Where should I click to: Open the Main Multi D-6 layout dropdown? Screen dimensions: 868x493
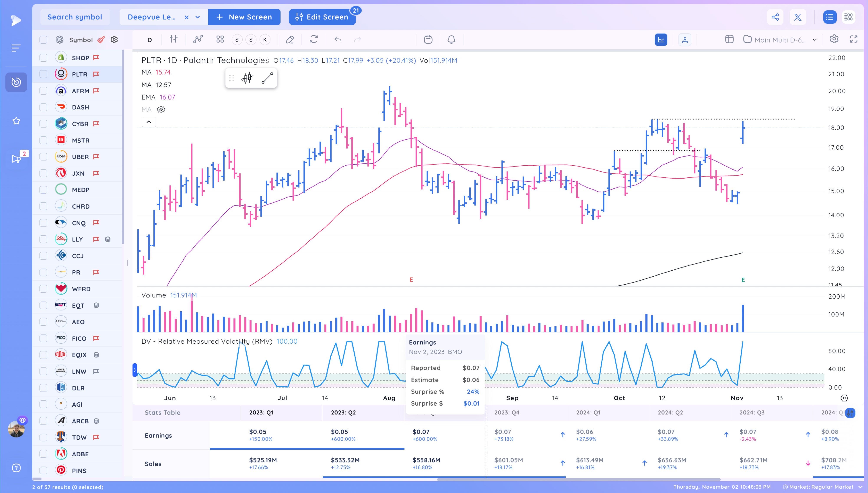814,40
